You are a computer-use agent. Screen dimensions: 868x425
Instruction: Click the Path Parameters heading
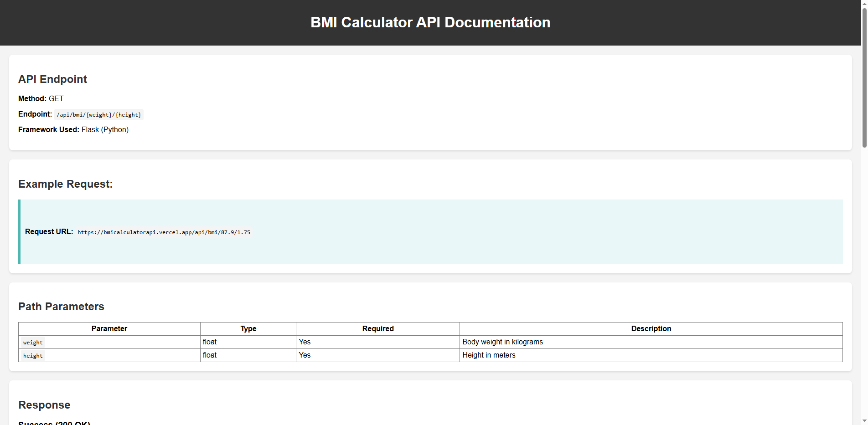tap(61, 307)
